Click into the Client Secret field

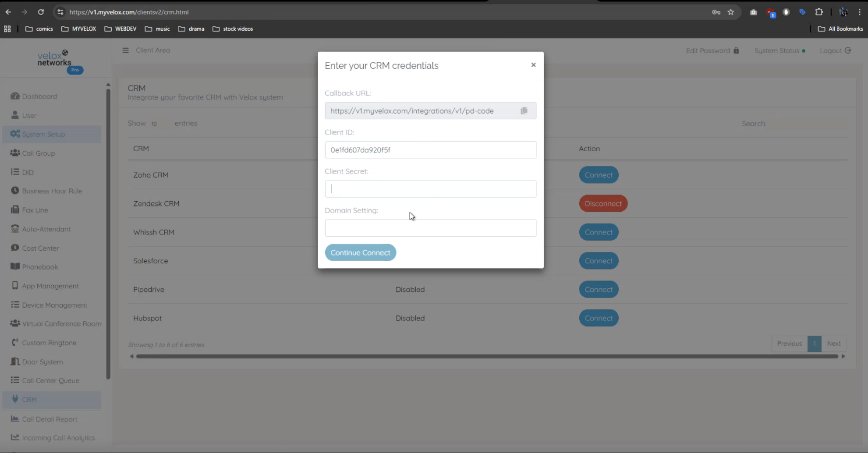pos(430,189)
